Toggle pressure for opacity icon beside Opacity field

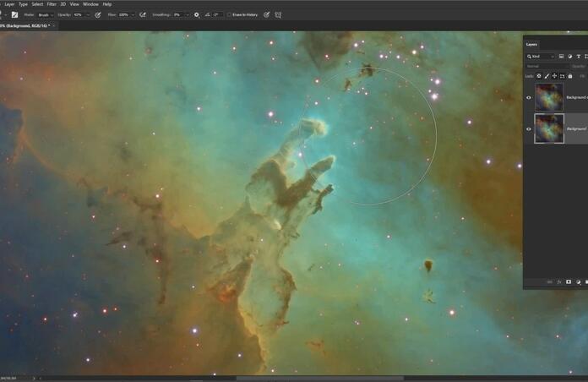pyautogui.click(x=98, y=15)
